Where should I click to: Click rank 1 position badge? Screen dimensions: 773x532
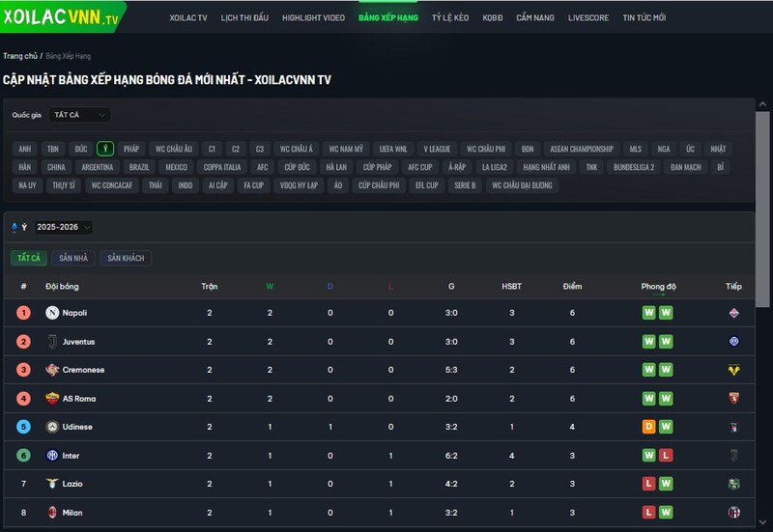point(23,313)
